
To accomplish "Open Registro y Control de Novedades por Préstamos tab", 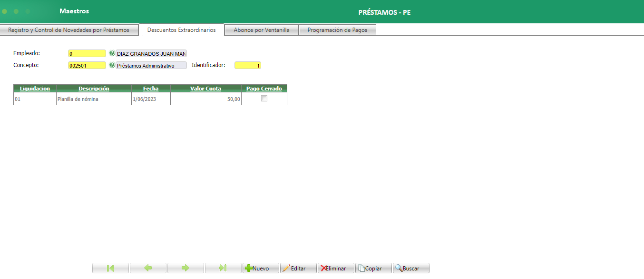I will [x=69, y=30].
